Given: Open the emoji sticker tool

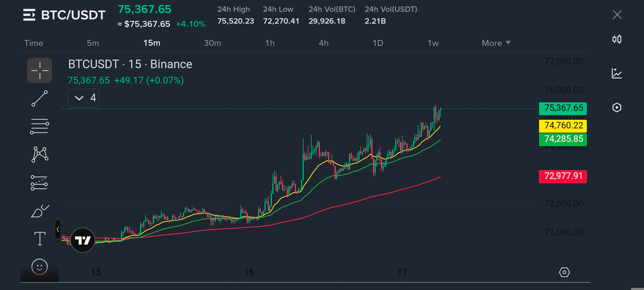Looking at the screenshot, I should pos(39,267).
